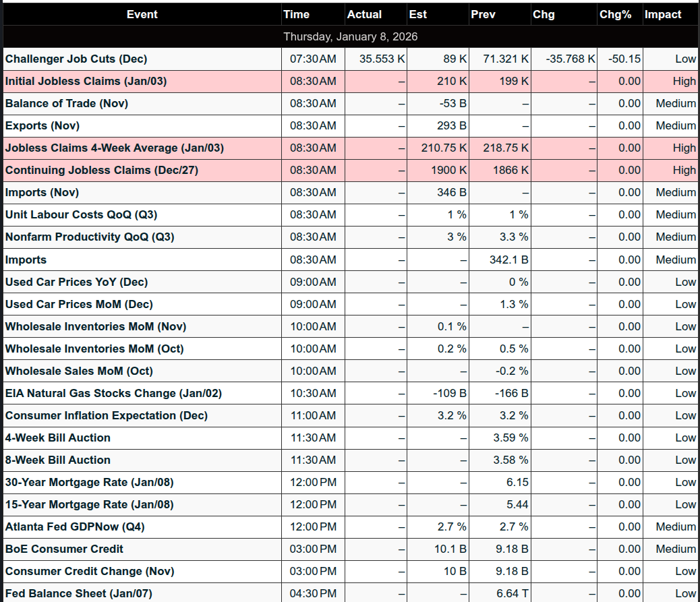700x602 pixels.
Task: Open Used Car Prices YoY (Dec)
Action: (76, 282)
